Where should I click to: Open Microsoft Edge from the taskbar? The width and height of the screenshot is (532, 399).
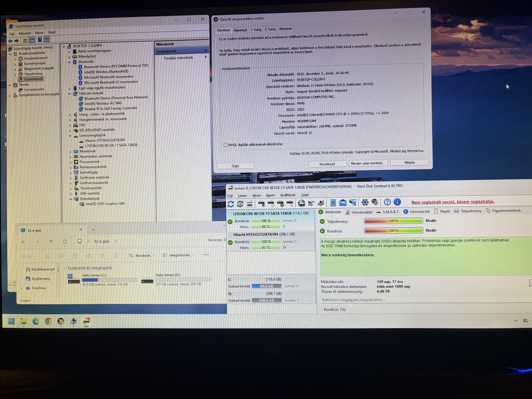click(36, 321)
